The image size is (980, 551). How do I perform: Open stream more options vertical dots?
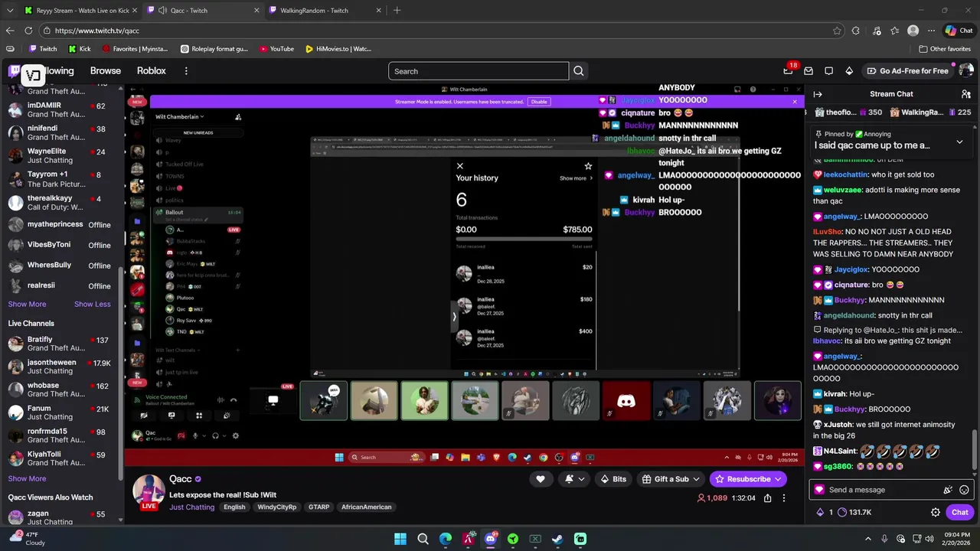(783, 498)
